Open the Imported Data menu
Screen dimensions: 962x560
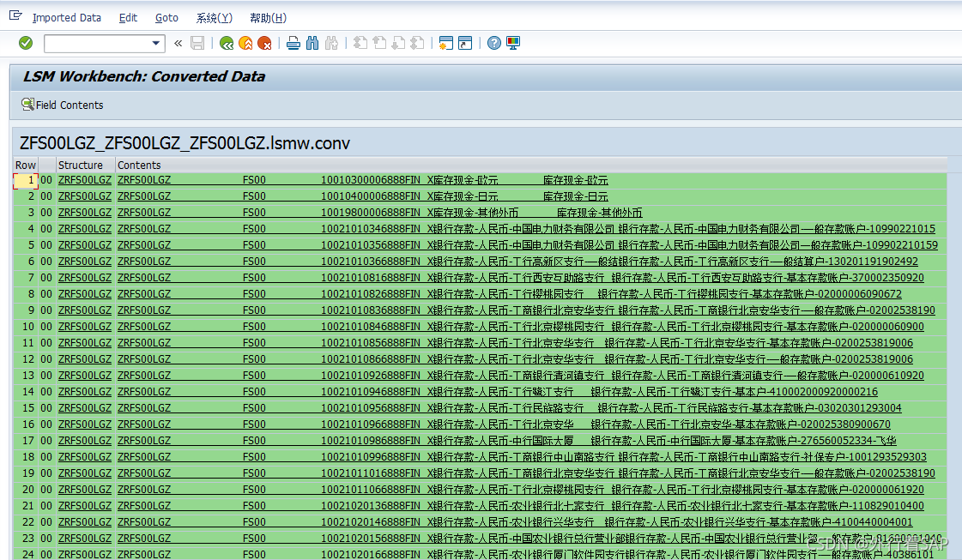point(66,18)
